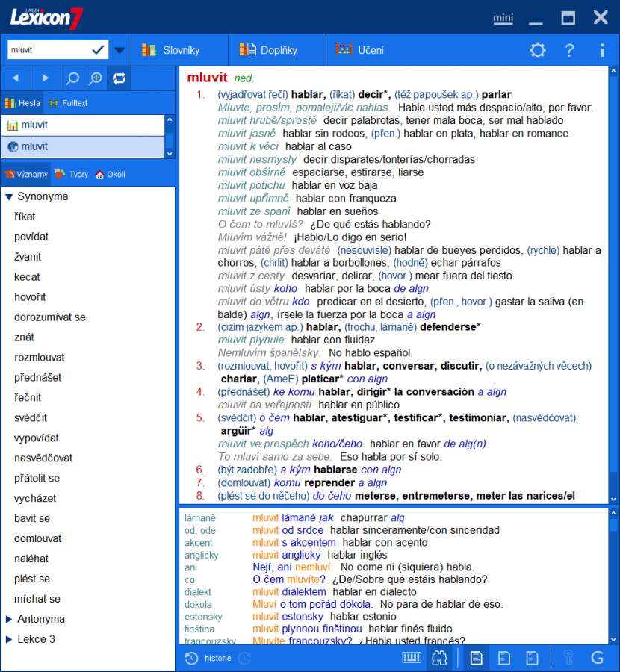Switch to the compact article view toggle
The image size is (620, 672).
(x=504, y=658)
